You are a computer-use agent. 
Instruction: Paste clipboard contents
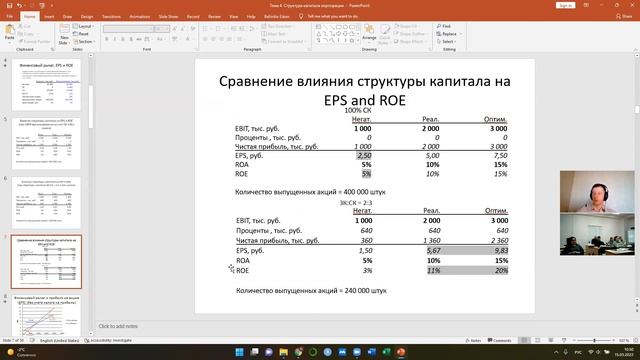tap(9, 33)
